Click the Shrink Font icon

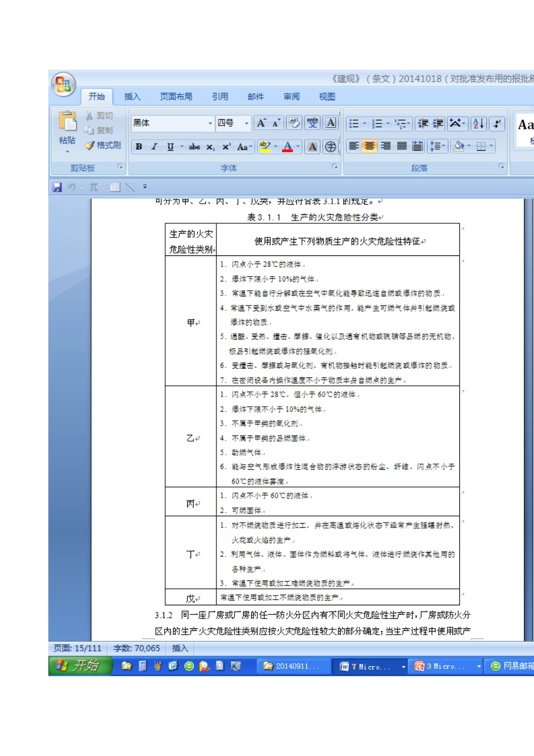(276, 123)
